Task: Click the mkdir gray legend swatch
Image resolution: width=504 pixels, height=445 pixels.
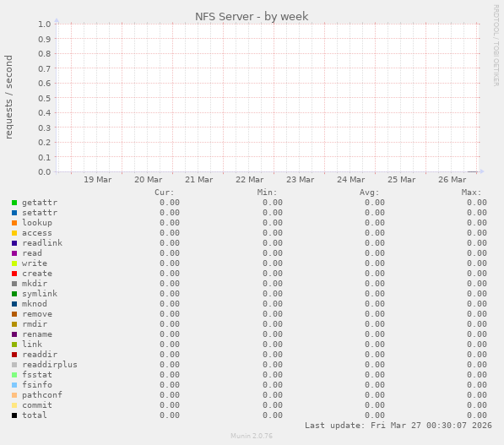Action: click(14, 284)
